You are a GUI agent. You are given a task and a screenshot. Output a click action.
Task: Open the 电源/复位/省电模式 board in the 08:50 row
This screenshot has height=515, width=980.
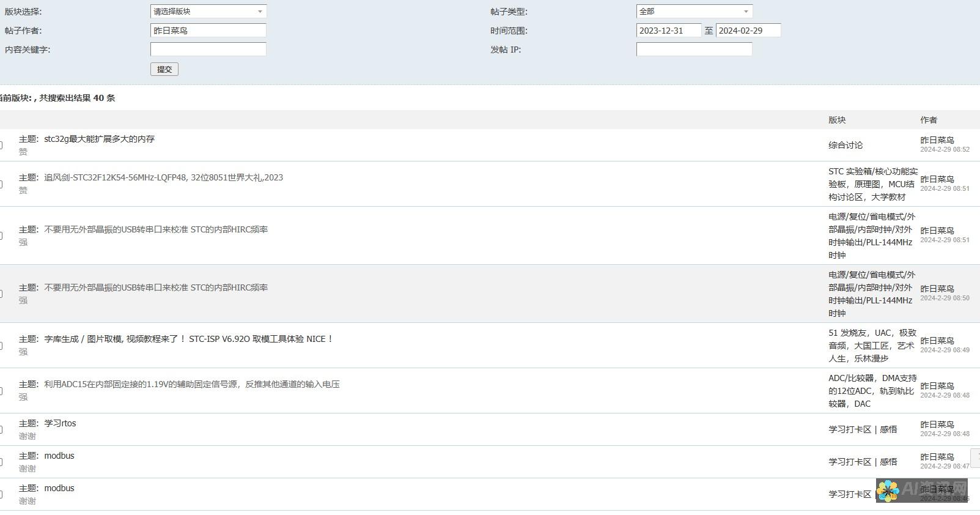tap(872, 294)
